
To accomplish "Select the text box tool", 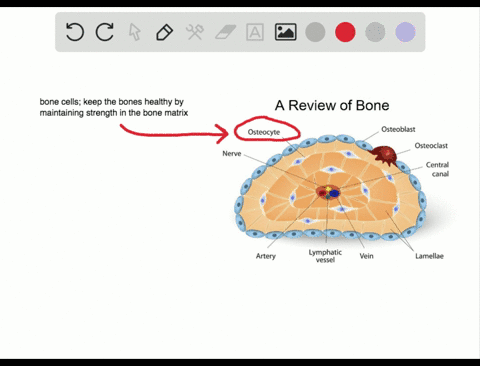I will click(255, 32).
